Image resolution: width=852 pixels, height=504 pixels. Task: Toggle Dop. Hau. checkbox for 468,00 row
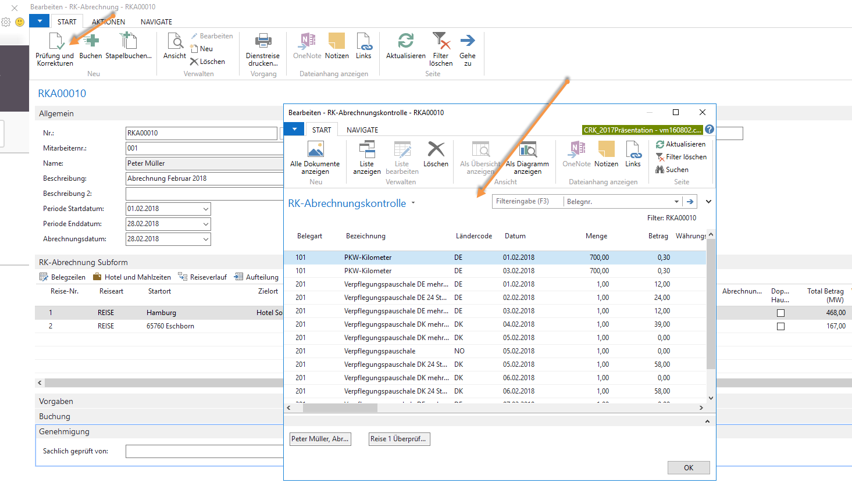[780, 313]
